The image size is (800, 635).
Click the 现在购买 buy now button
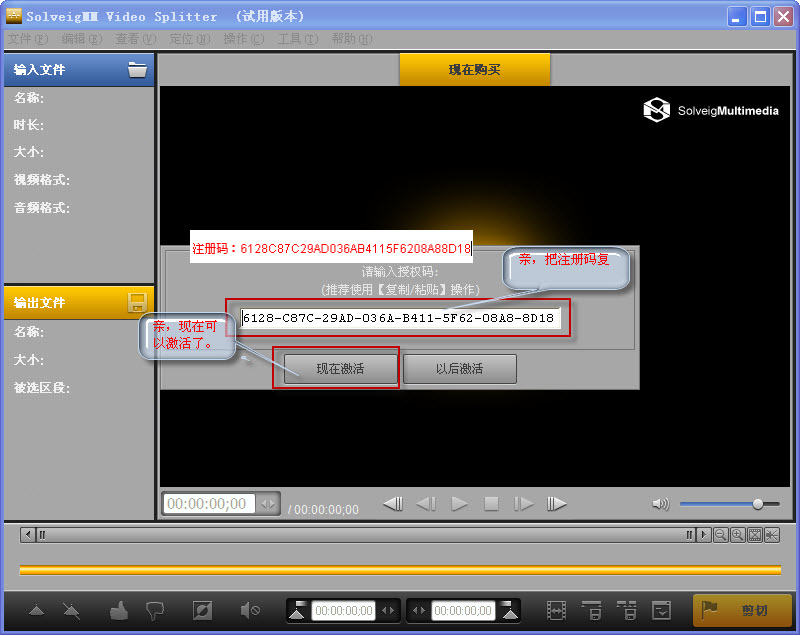(x=474, y=69)
